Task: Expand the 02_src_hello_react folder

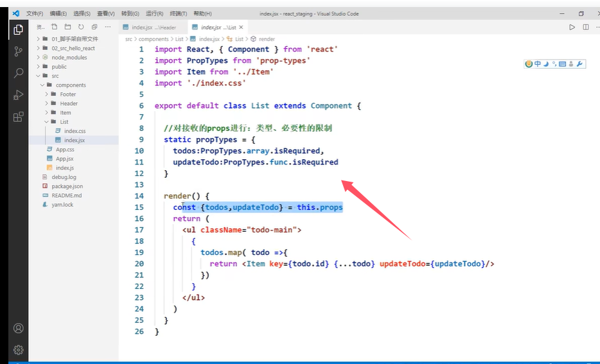Action: point(73,48)
